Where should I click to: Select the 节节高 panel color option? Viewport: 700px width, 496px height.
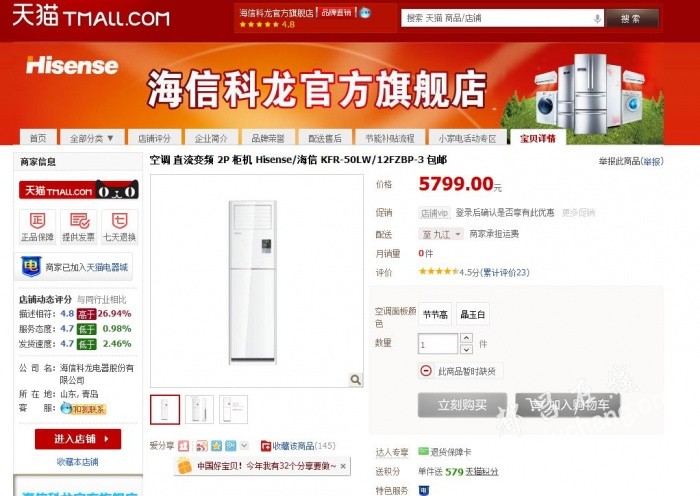click(x=435, y=314)
